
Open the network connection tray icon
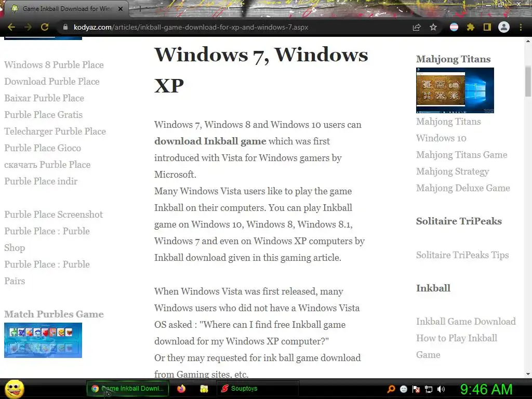pos(429,389)
